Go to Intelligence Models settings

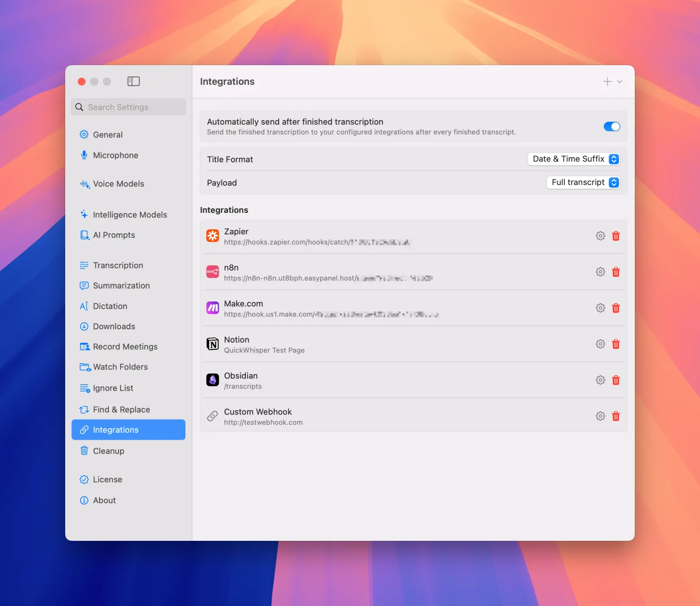129,215
